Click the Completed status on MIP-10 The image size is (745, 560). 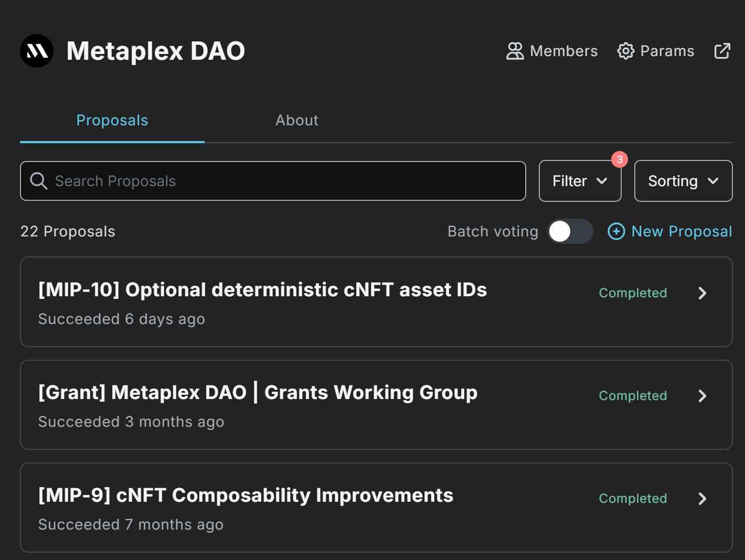click(633, 293)
